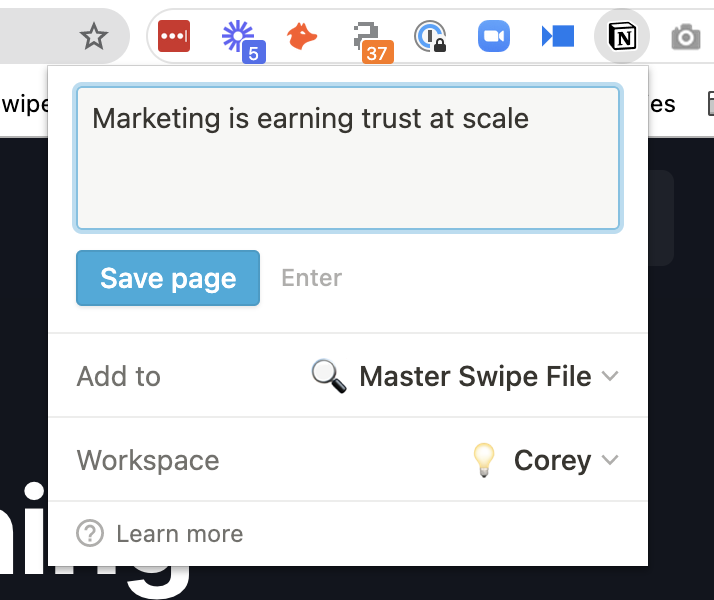714x600 pixels.
Task: Toggle the Notion Web Clipper icon
Action: click(x=622, y=38)
